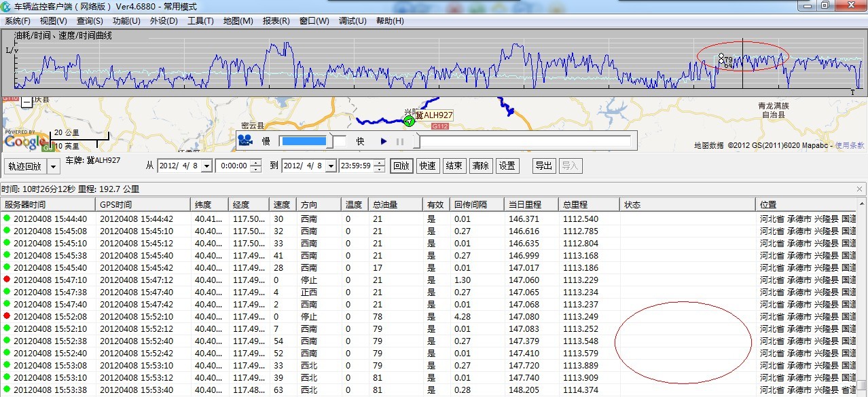868x397 pixels.
Task: Click the map zoom-out minus button
Action: point(26,102)
